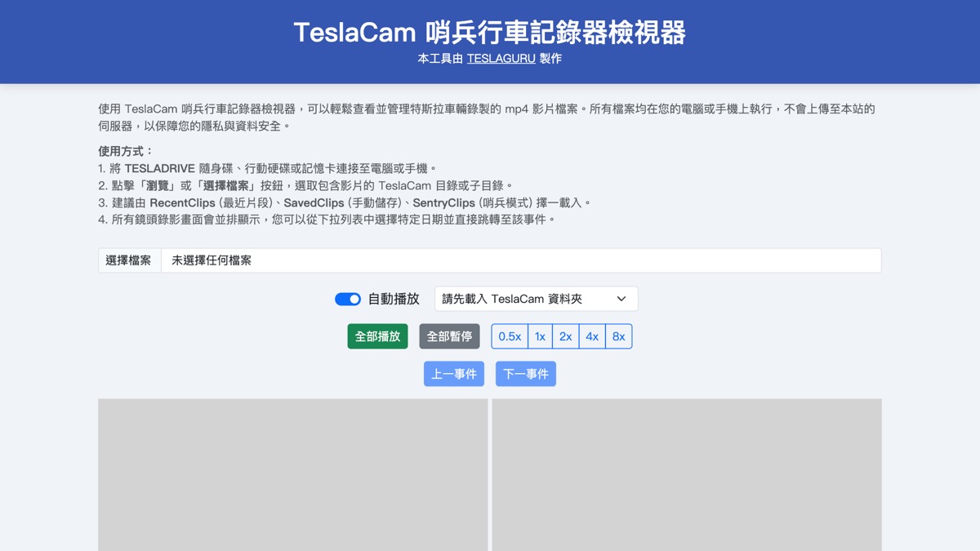Click the left gray video panel
980x551 pixels.
click(x=293, y=474)
